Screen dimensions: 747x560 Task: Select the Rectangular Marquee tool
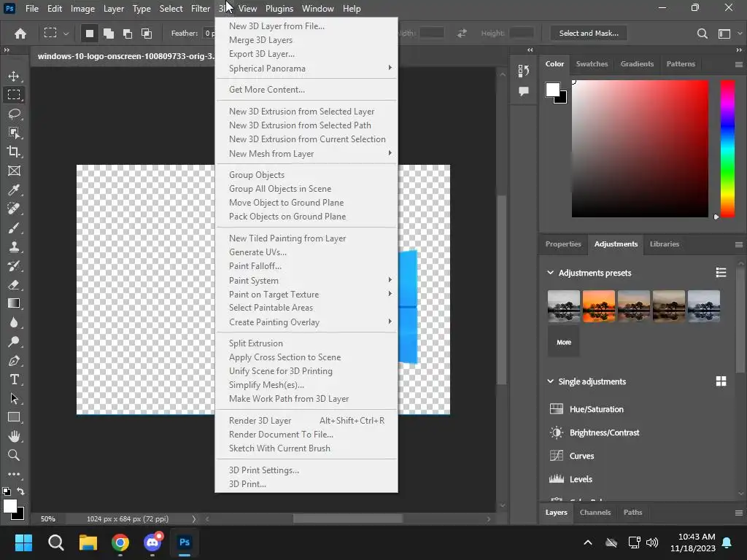click(14, 95)
